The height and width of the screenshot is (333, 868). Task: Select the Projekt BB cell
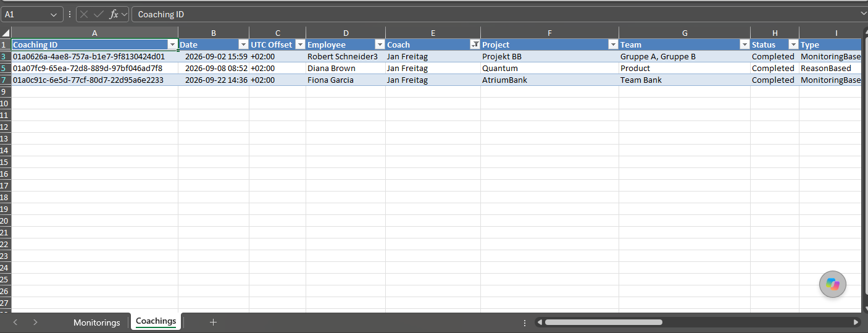(x=549, y=56)
